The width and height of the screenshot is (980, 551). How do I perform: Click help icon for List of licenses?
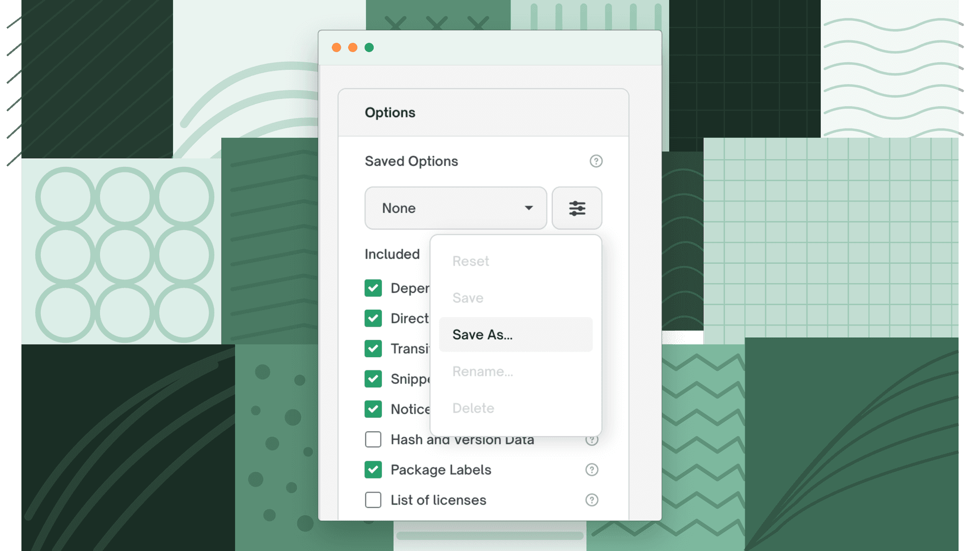coord(592,500)
